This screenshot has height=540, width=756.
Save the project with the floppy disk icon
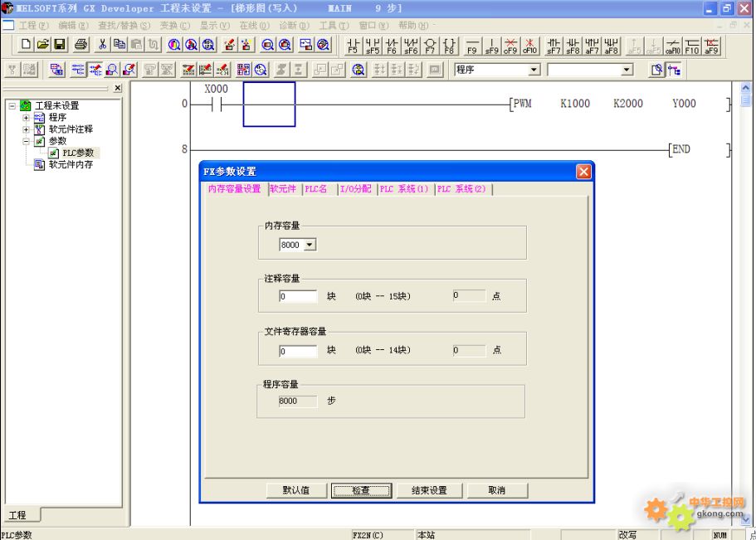(x=60, y=46)
